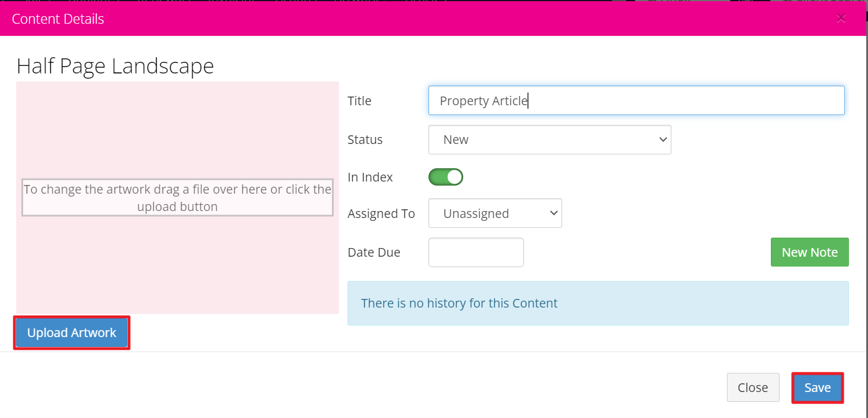Viewport: 868px width, 418px height.
Task: Toggle the In Index switch off
Action: click(446, 177)
